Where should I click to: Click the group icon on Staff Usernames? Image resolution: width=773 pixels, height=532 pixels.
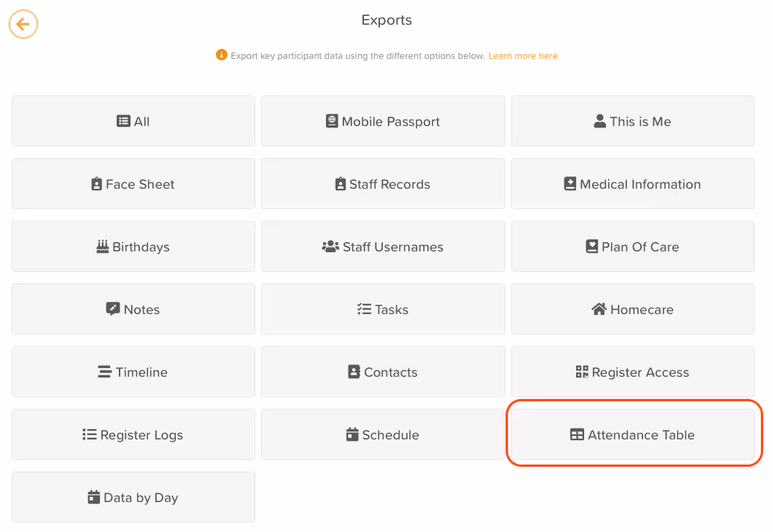click(x=330, y=246)
